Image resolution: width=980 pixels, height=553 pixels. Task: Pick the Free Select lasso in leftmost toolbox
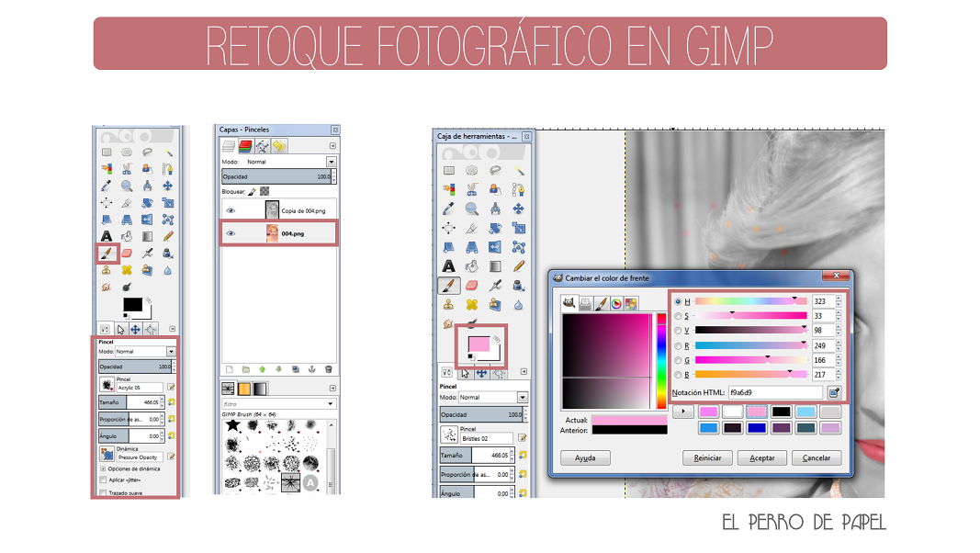click(148, 152)
